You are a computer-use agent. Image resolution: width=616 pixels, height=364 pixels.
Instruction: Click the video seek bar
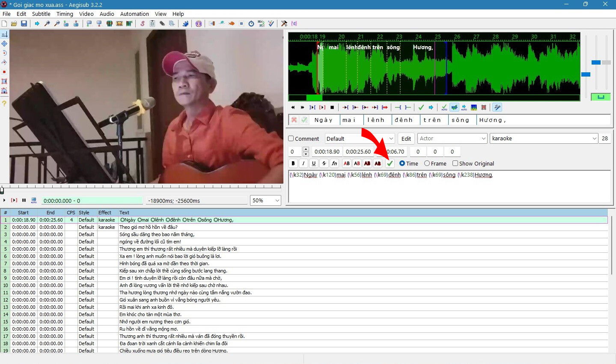(141, 189)
